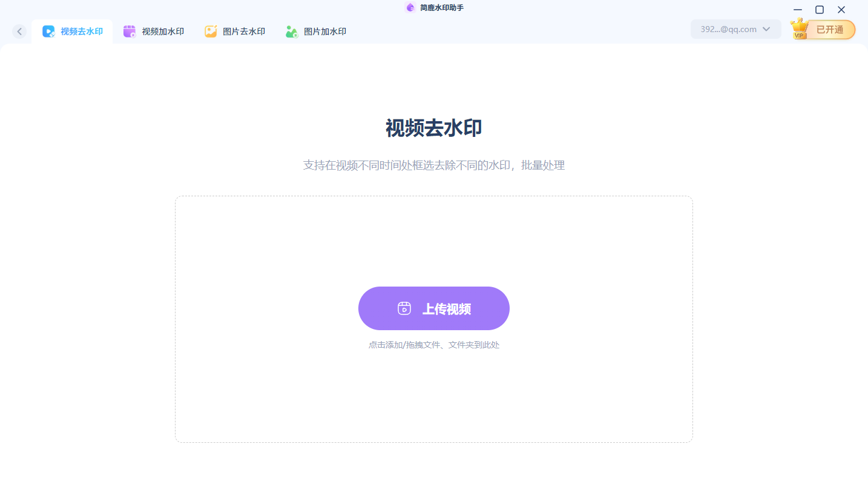Click the purple 视频加水印 tab icon
Screen dimensions: 868x498
tap(130, 32)
